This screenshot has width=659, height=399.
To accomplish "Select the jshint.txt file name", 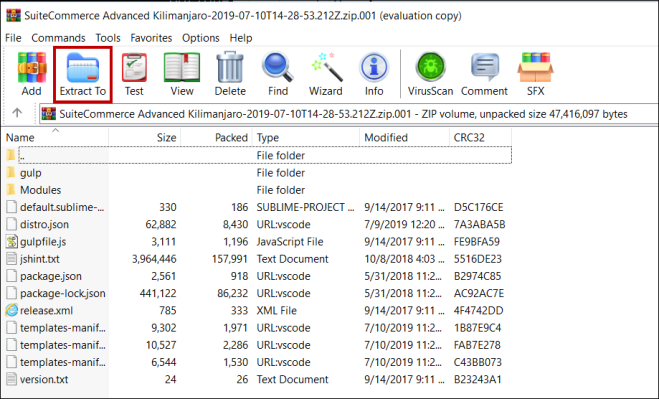I will tap(40, 259).
